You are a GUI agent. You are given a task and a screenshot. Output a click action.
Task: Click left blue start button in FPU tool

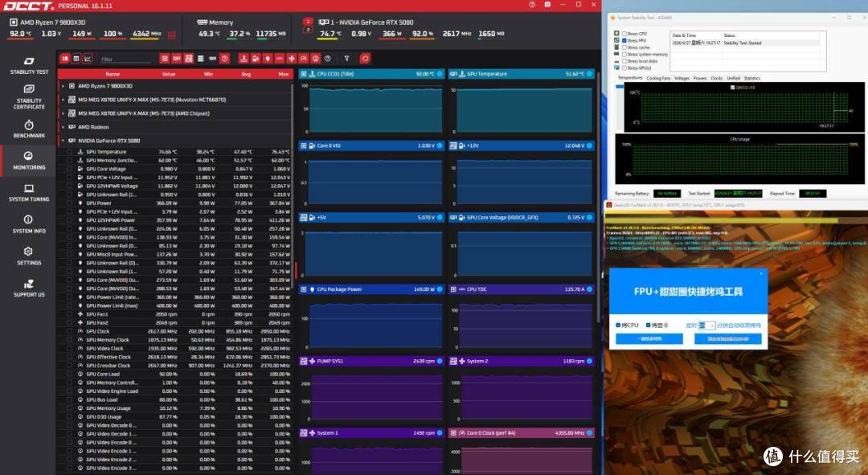(649, 338)
